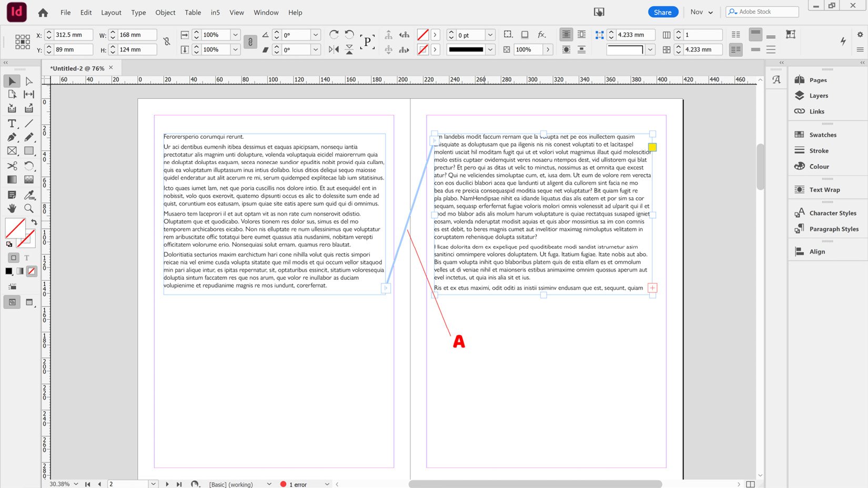Pick the Pen tool
Viewport: 868px width, 488px height.
[12, 137]
